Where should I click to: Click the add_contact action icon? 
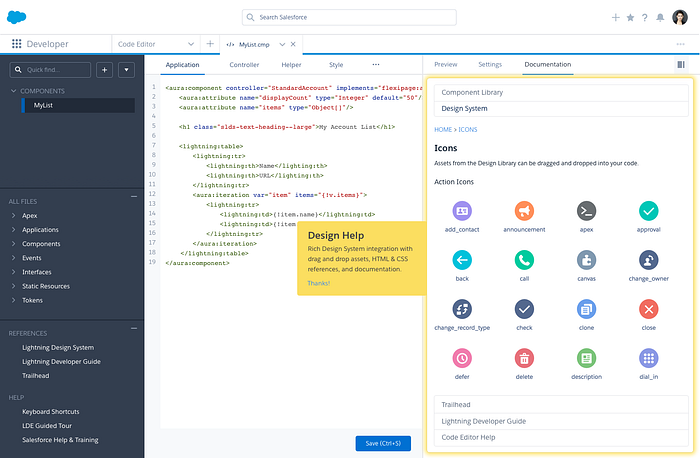pyautogui.click(x=461, y=211)
